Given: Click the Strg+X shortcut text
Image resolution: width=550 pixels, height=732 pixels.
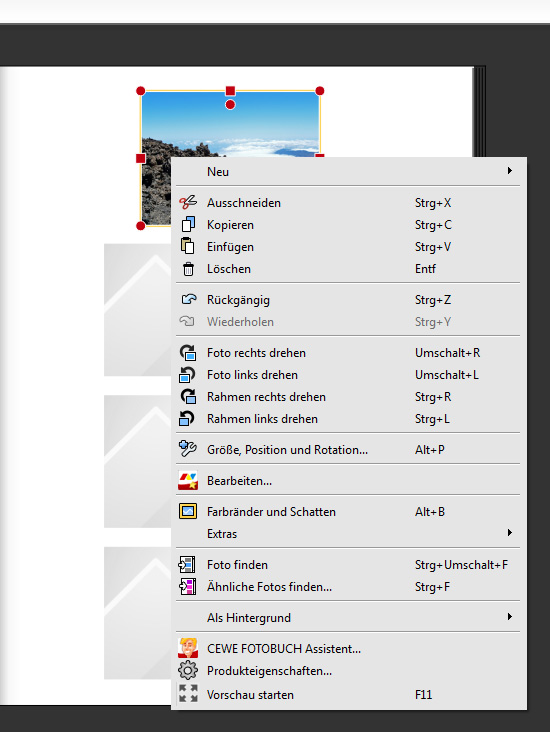Looking at the screenshot, I should (x=433, y=203).
